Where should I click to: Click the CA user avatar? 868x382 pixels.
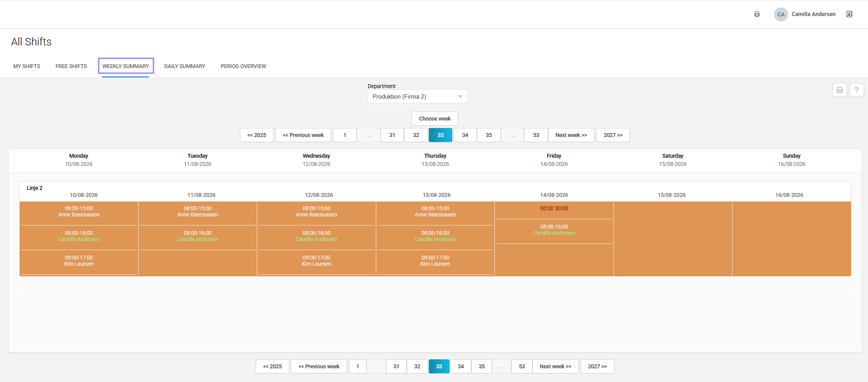781,14
